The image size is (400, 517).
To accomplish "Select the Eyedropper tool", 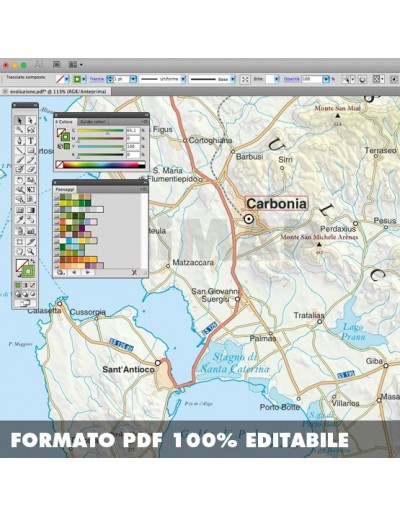I will tap(20, 220).
